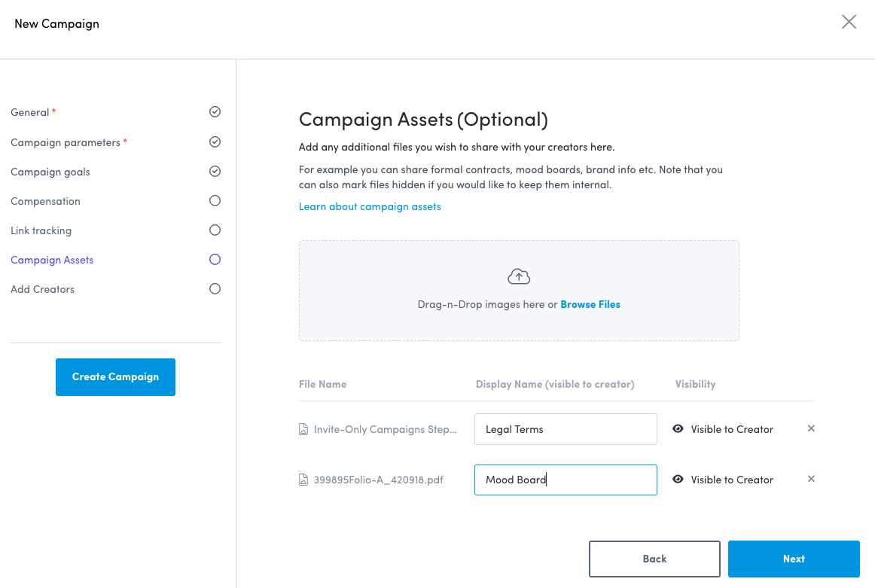The image size is (875, 588).
Task: Click the document icon next to 399895Folio-A_420918.pdf
Action: [303, 480]
